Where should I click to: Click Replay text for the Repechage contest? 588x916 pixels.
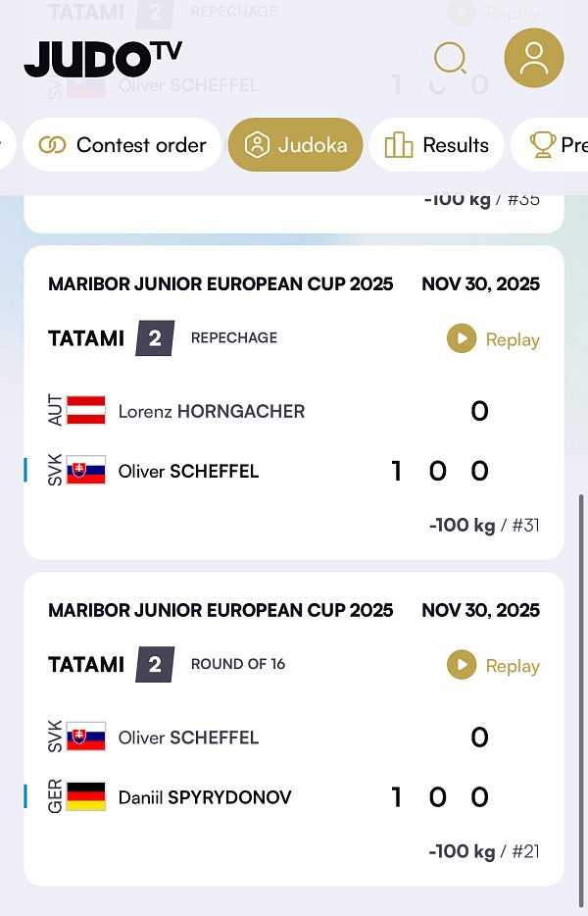click(513, 340)
